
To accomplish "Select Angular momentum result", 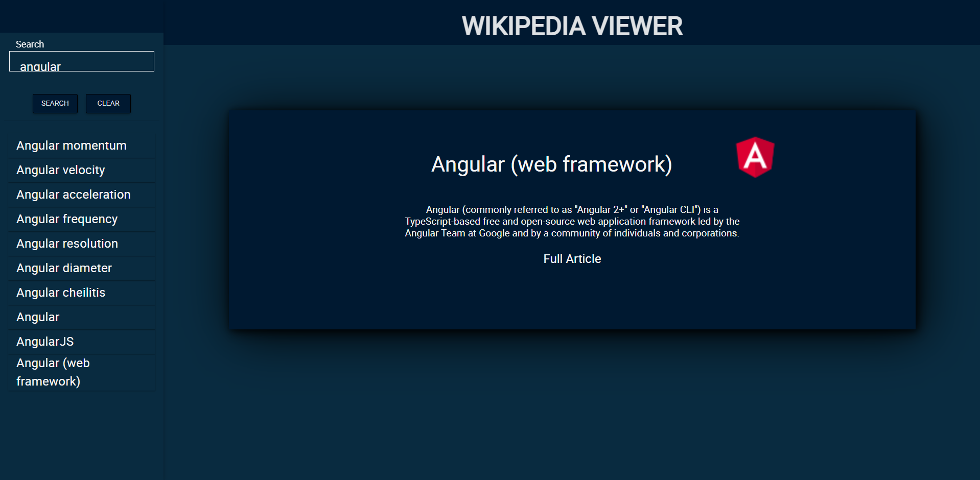I will coord(82,146).
